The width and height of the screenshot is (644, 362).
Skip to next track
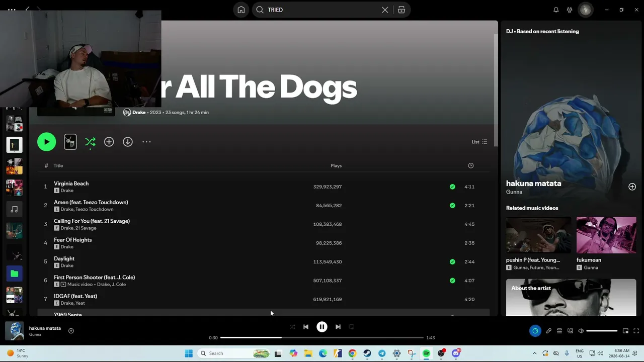click(338, 327)
